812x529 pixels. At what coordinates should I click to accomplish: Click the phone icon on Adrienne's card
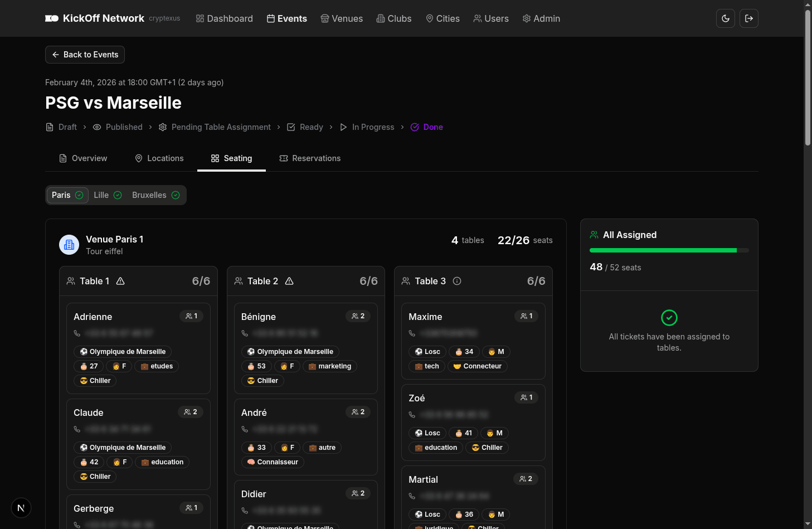tap(77, 333)
